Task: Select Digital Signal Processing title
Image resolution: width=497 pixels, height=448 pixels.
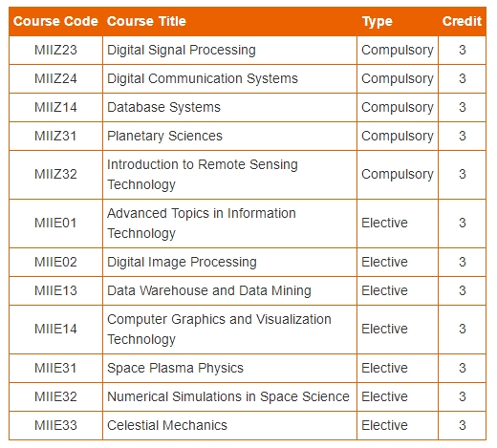Action: [182, 51]
